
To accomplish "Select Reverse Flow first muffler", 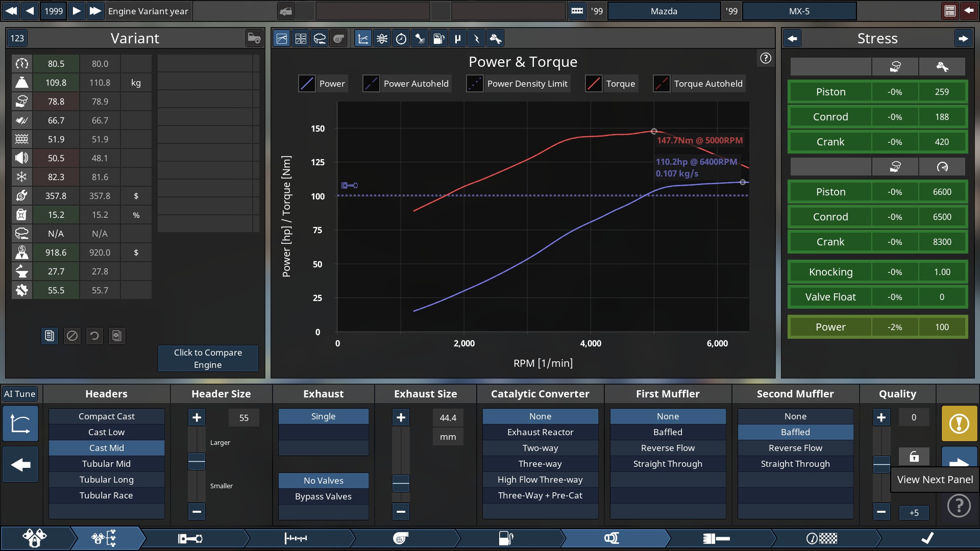I will point(668,448).
